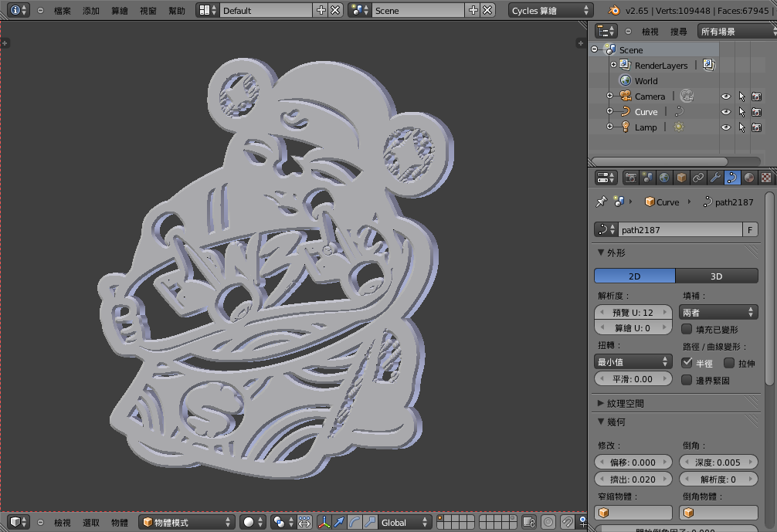This screenshot has width=777, height=532.
Task: Enable the 邊界緊固 checkbox
Action: coord(687,380)
